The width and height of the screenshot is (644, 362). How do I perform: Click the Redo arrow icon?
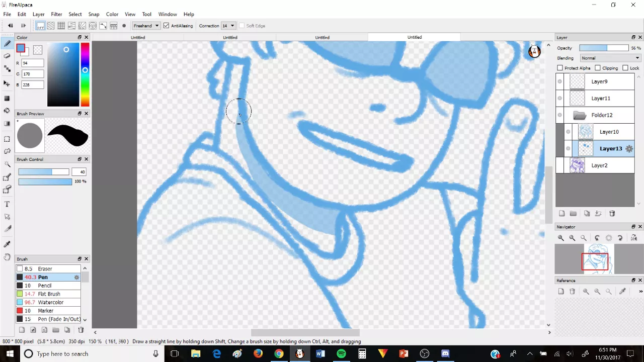[x=23, y=26]
